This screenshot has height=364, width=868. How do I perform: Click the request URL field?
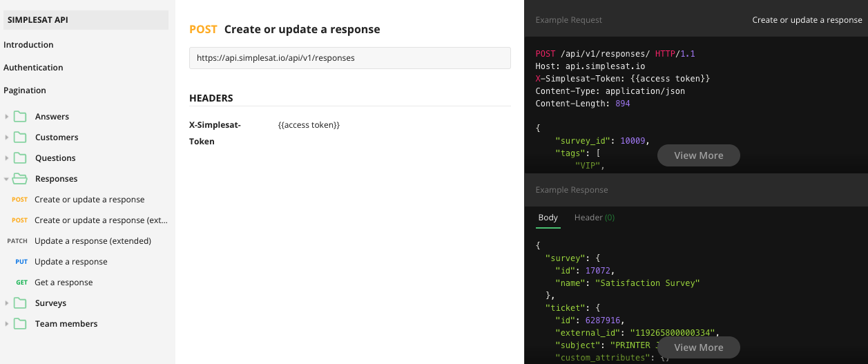click(350, 58)
